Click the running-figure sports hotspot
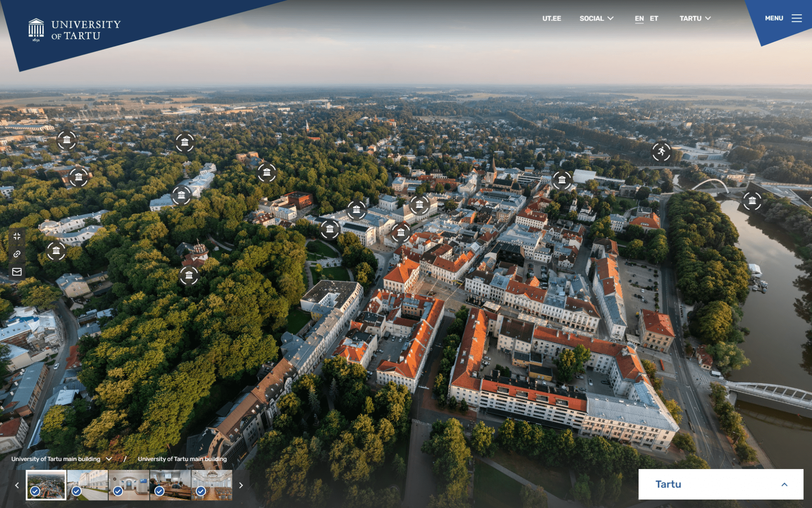The height and width of the screenshot is (508, 812). pos(661,151)
